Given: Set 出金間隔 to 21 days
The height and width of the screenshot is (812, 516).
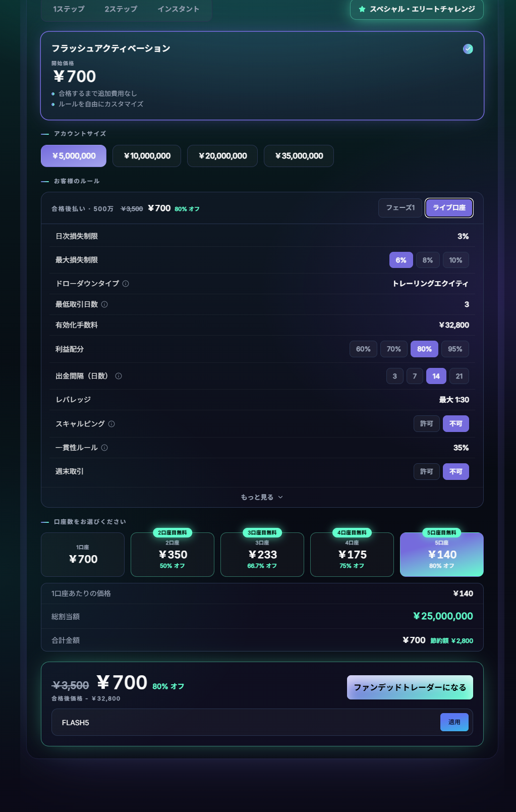Looking at the screenshot, I should (459, 376).
